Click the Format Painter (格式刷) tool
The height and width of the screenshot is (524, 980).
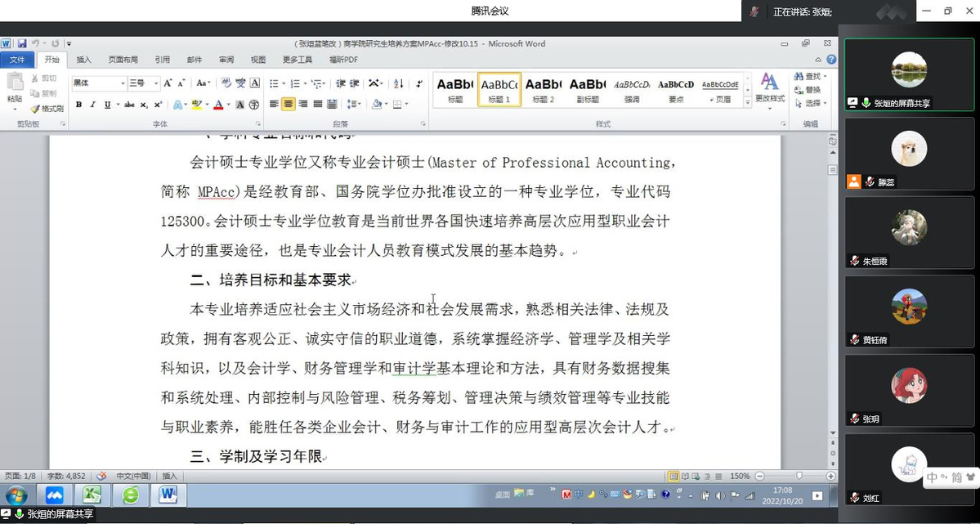[47, 109]
